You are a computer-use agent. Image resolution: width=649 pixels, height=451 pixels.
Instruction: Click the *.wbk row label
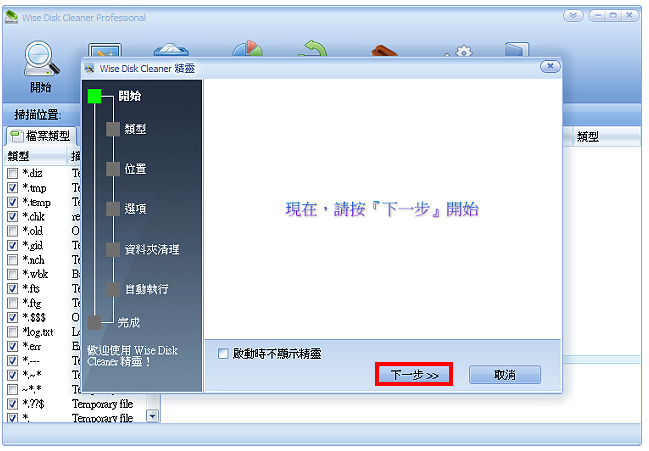[x=35, y=274]
